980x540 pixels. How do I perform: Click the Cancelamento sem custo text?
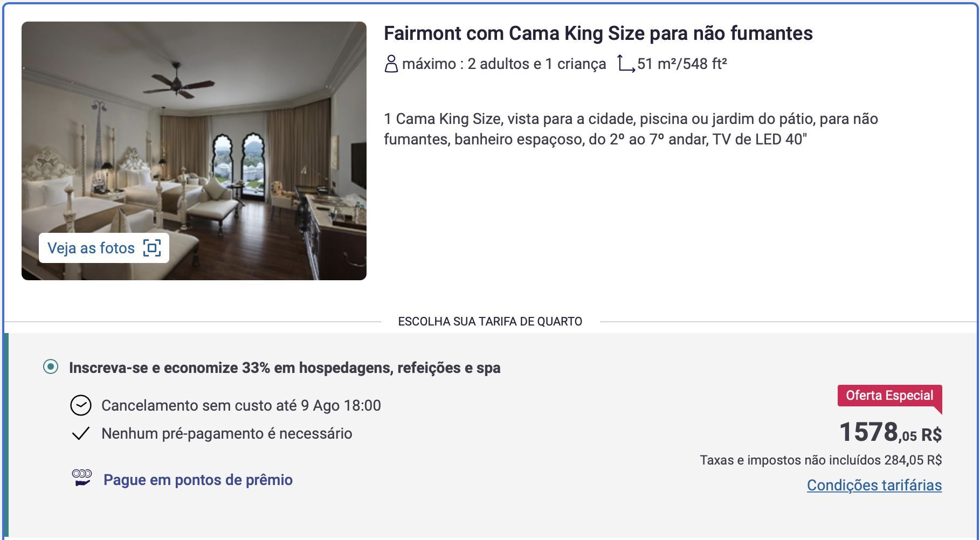(241, 405)
